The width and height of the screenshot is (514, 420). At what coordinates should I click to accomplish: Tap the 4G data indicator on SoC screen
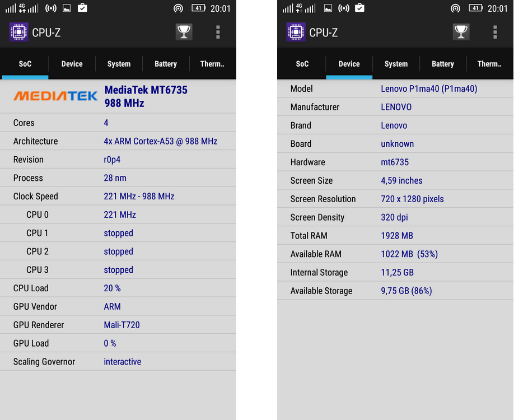coord(22,8)
